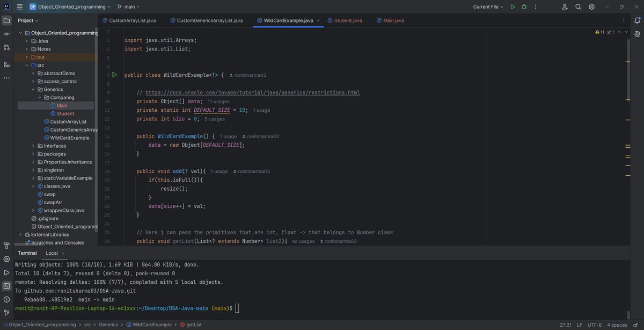644x330 pixels.
Task: Expand the Notes folder
Action: pyautogui.click(x=26, y=49)
